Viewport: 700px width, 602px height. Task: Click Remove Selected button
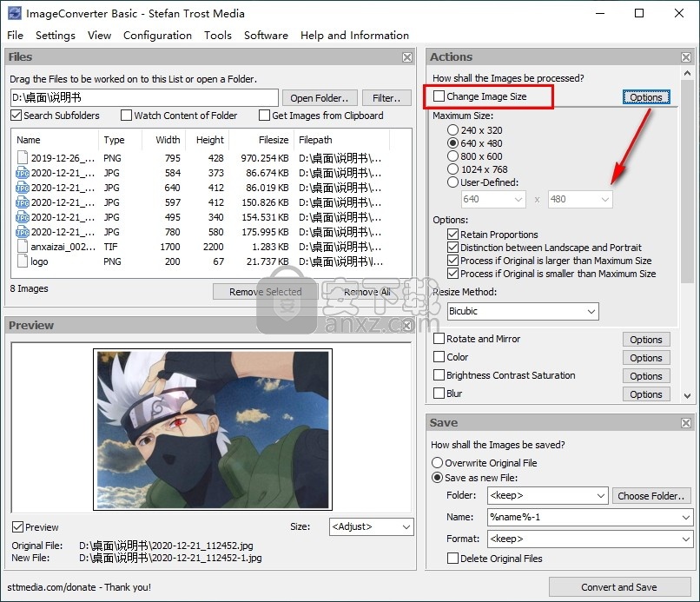tap(265, 292)
